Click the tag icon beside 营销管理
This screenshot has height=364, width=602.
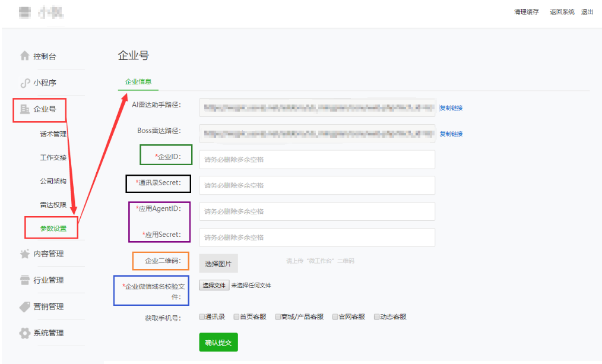tap(24, 307)
